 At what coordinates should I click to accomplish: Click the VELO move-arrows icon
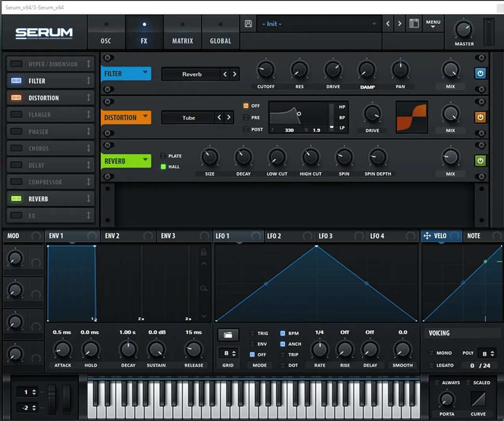(427, 236)
